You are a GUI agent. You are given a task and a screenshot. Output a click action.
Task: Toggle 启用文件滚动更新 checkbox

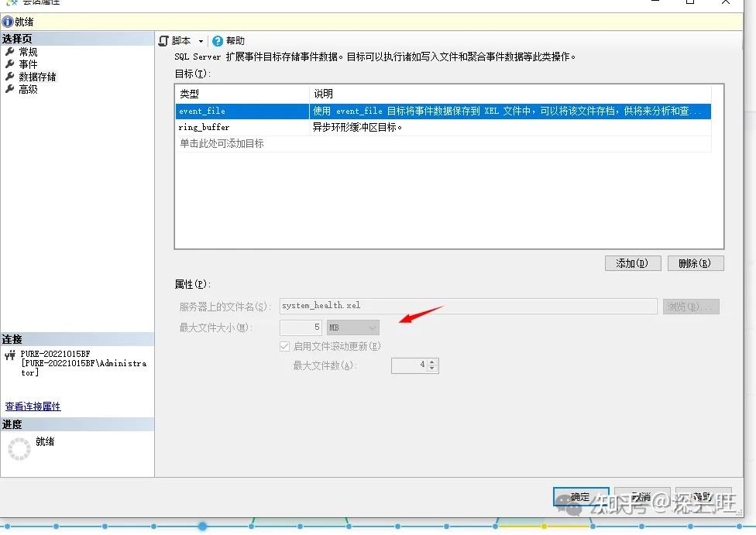tap(284, 346)
